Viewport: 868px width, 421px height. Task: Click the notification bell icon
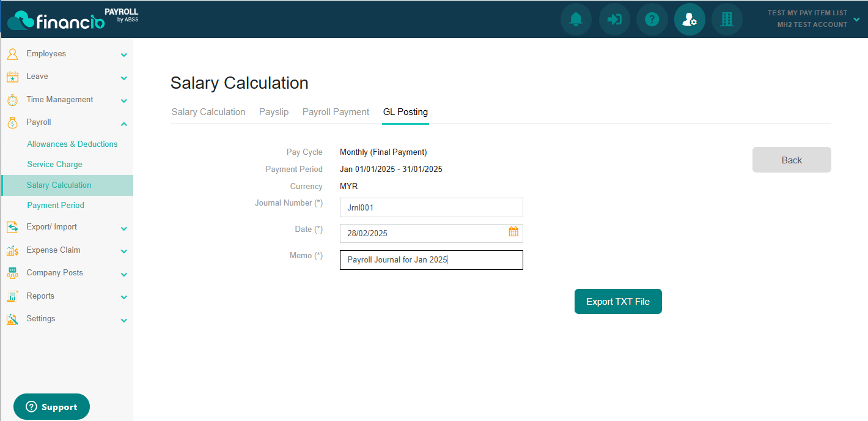576,20
